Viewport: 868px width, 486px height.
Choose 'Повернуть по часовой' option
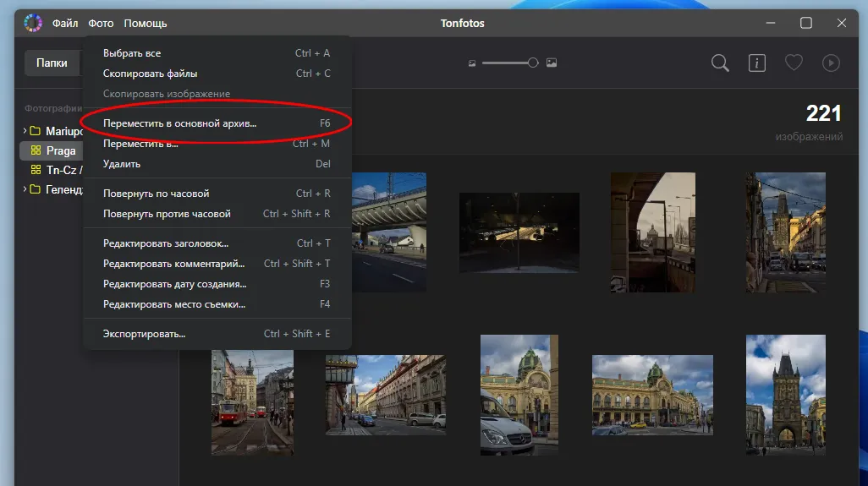pos(156,194)
